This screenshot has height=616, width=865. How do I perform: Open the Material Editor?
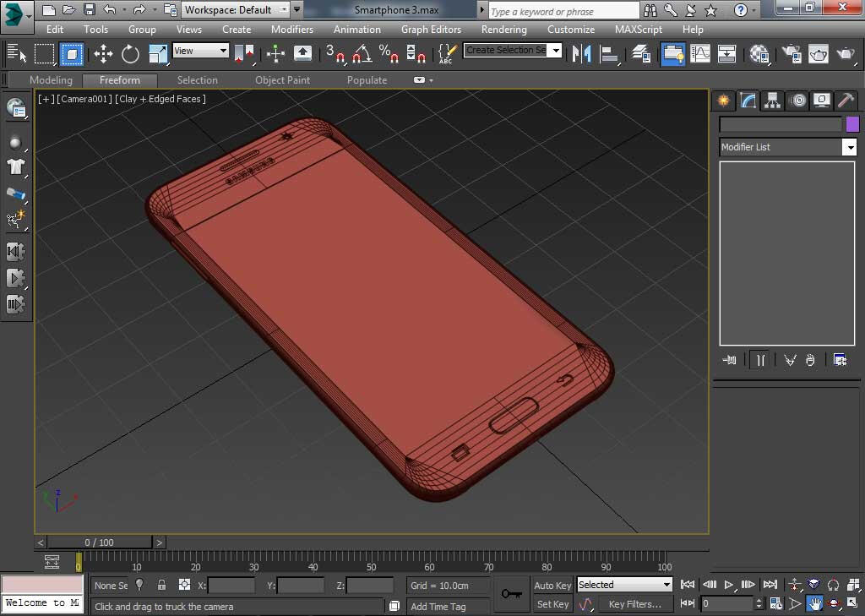(759, 54)
